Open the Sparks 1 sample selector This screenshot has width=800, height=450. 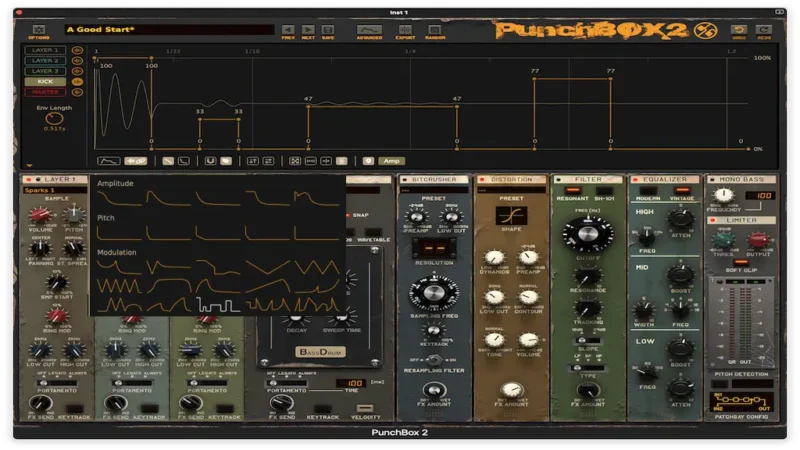pos(55,190)
